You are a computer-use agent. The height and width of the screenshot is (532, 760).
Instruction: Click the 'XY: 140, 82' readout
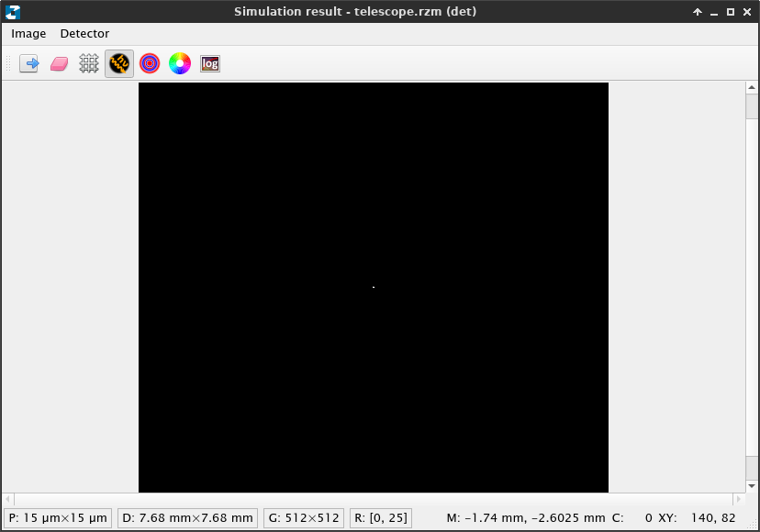697,518
